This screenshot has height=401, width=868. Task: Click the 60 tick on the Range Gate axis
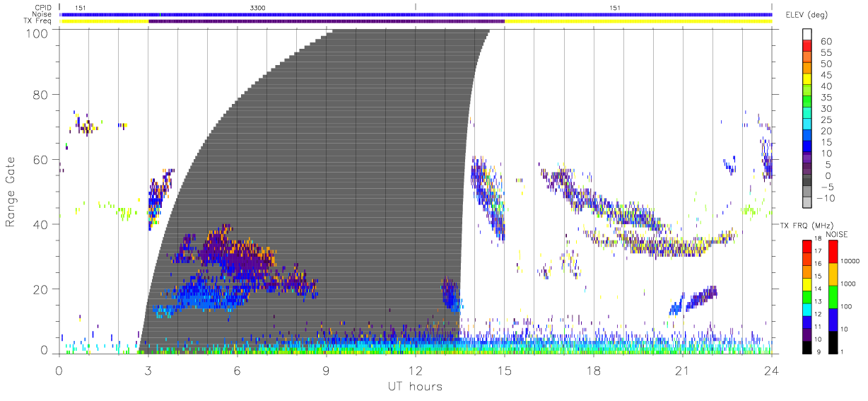coord(42,159)
